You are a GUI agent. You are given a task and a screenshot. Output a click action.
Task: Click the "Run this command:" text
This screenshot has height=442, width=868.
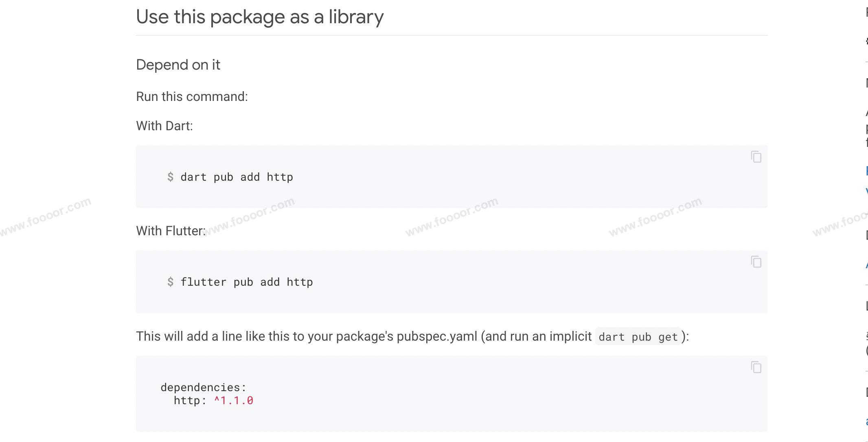click(192, 96)
